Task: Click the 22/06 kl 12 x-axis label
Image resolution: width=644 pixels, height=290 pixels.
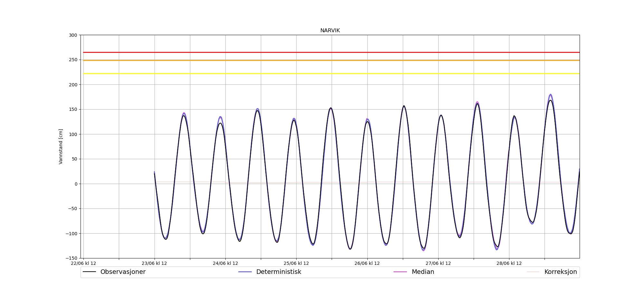Action: (83, 263)
